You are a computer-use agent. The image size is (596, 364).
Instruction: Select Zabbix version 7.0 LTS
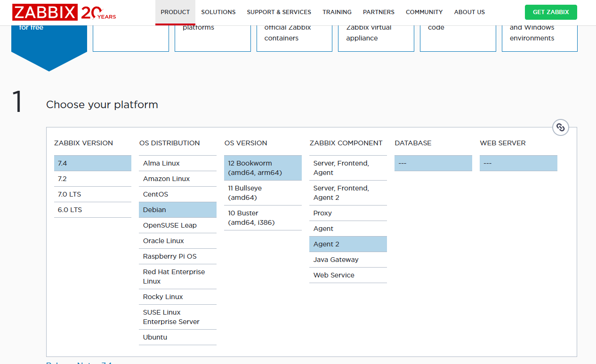pos(93,194)
